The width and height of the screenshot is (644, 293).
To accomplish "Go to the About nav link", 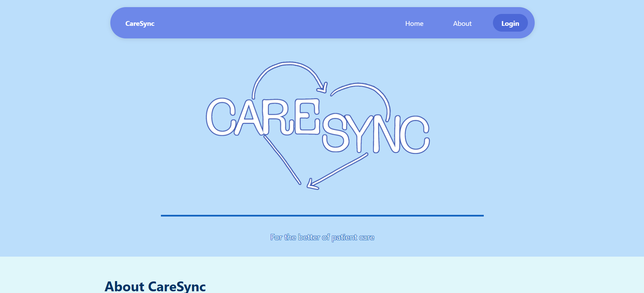I will (x=462, y=23).
